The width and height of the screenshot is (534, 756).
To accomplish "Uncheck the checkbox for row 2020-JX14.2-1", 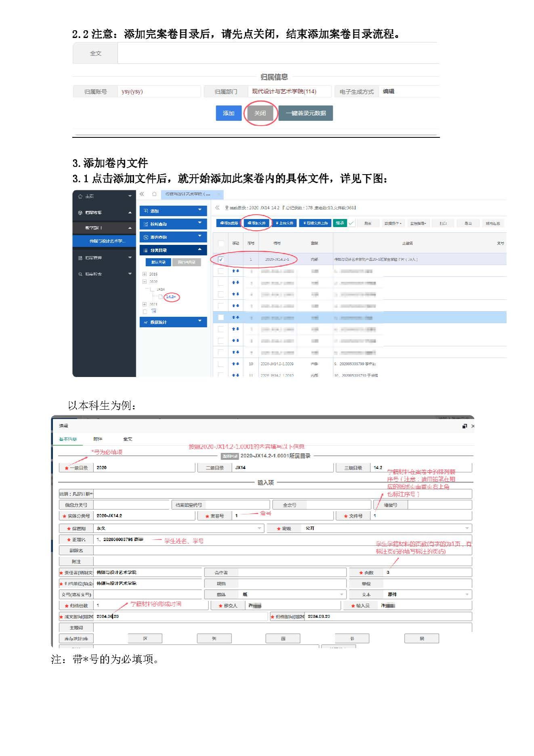I will click(221, 259).
